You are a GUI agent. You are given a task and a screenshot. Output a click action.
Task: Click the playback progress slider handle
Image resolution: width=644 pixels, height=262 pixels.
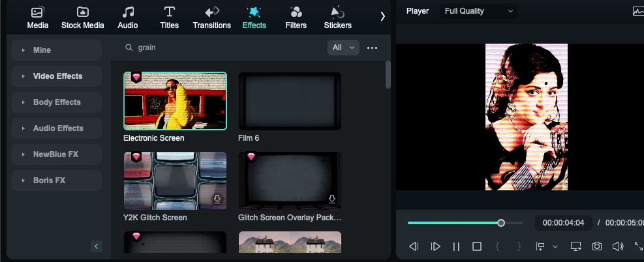[x=501, y=223]
